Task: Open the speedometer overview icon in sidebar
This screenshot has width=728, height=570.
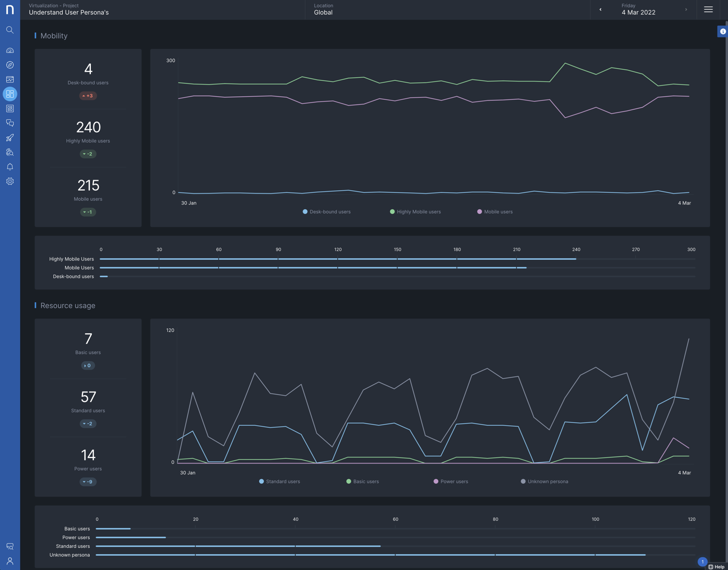Action: click(x=10, y=51)
